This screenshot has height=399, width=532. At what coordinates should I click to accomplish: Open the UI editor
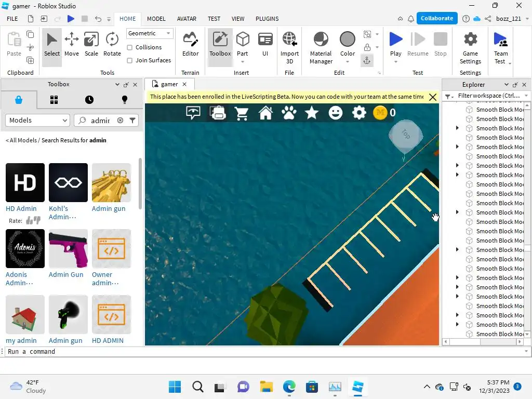(x=265, y=45)
